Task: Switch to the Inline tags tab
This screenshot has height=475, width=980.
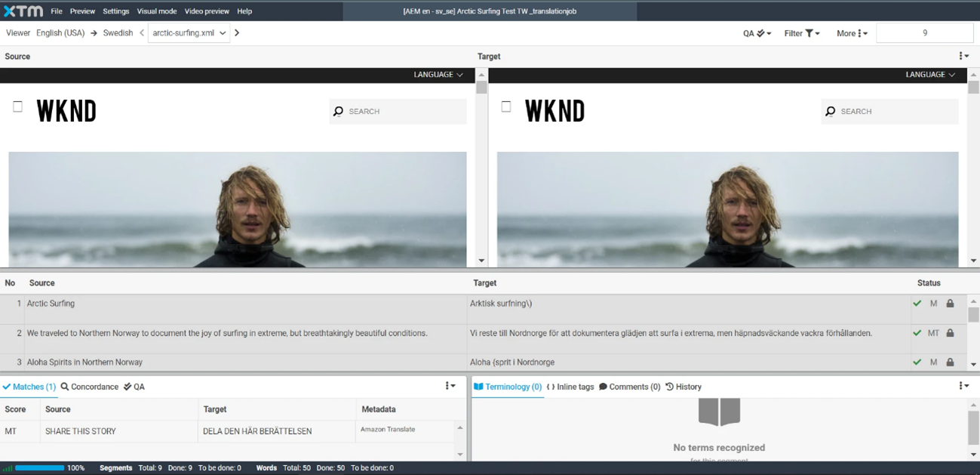Action: tap(570, 387)
